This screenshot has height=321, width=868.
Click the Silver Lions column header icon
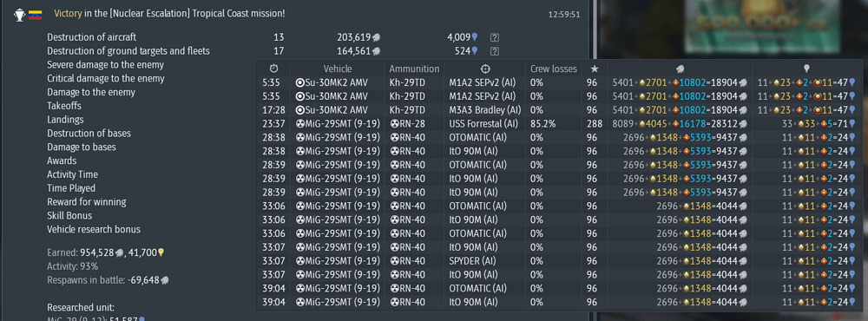681,69
